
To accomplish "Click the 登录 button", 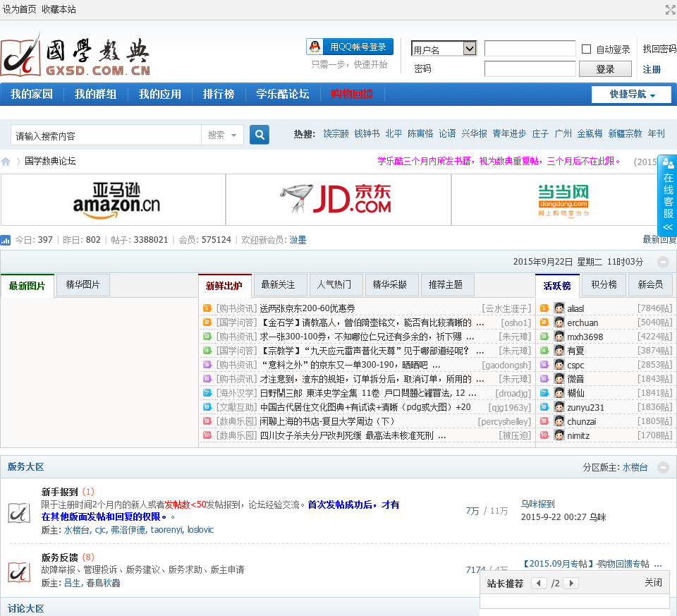I will [x=605, y=69].
